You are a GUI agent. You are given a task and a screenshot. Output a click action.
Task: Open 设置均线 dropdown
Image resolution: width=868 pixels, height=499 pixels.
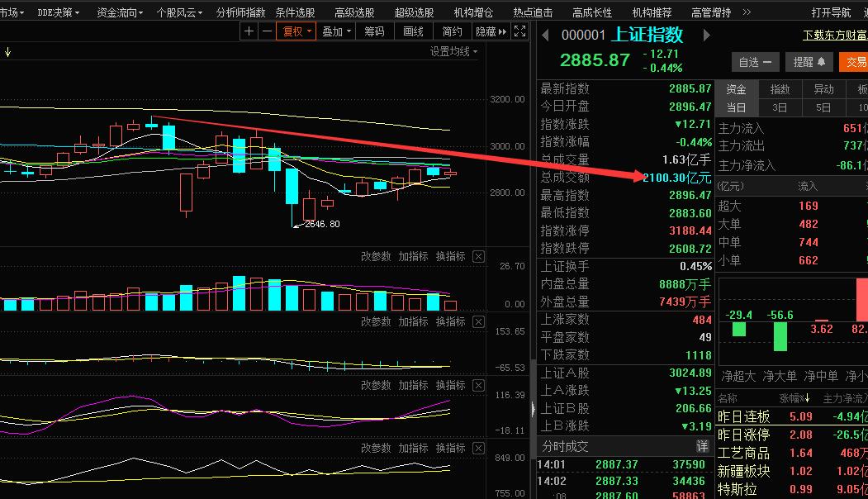click(x=454, y=51)
